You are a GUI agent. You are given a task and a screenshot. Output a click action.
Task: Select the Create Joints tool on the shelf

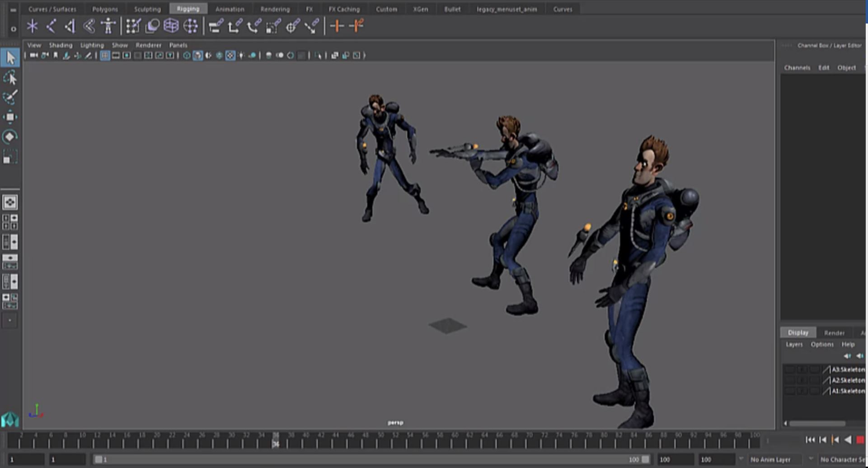pos(33,26)
